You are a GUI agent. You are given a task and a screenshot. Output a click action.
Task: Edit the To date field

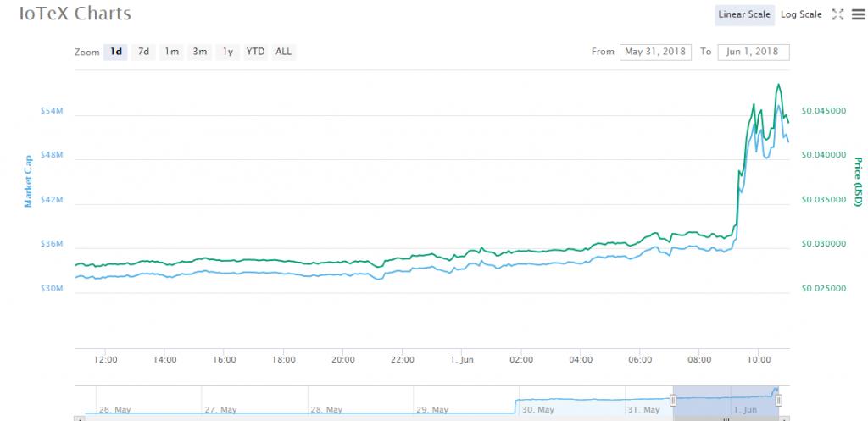coord(754,52)
